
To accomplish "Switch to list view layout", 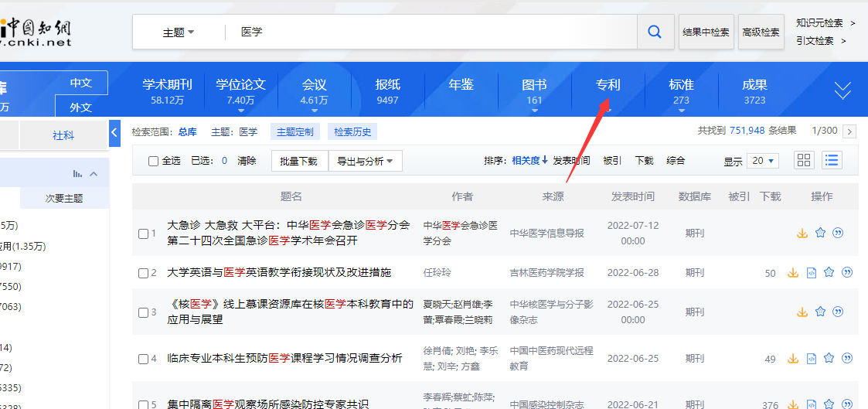I will pyautogui.click(x=832, y=161).
